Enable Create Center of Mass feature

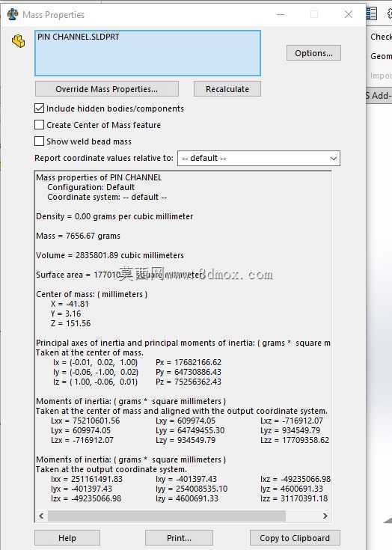[x=39, y=125]
